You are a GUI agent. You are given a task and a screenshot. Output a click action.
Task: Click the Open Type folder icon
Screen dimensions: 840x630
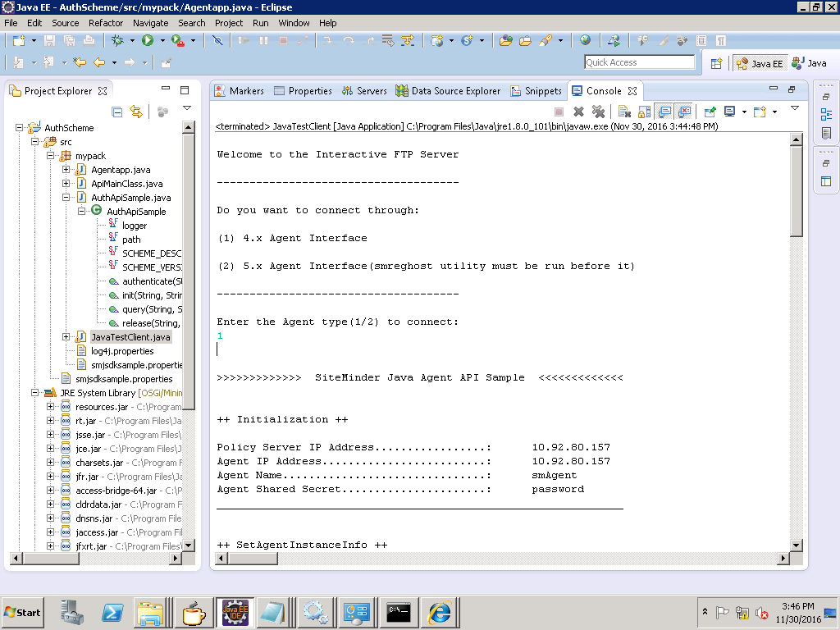[505, 41]
